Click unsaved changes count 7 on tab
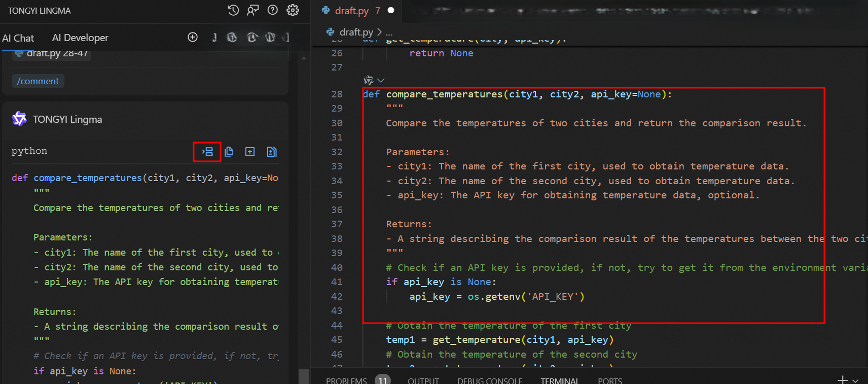 pyautogui.click(x=378, y=11)
